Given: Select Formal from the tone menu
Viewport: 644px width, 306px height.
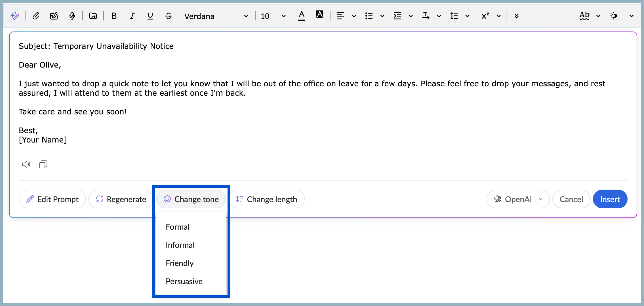Looking at the screenshot, I should click(x=177, y=227).
